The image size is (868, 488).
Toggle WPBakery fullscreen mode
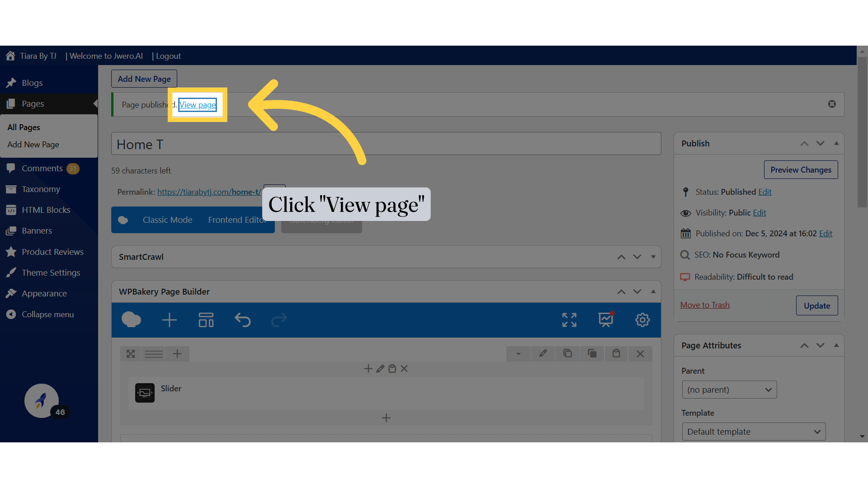pyautogui.click(x=569, y=320)
